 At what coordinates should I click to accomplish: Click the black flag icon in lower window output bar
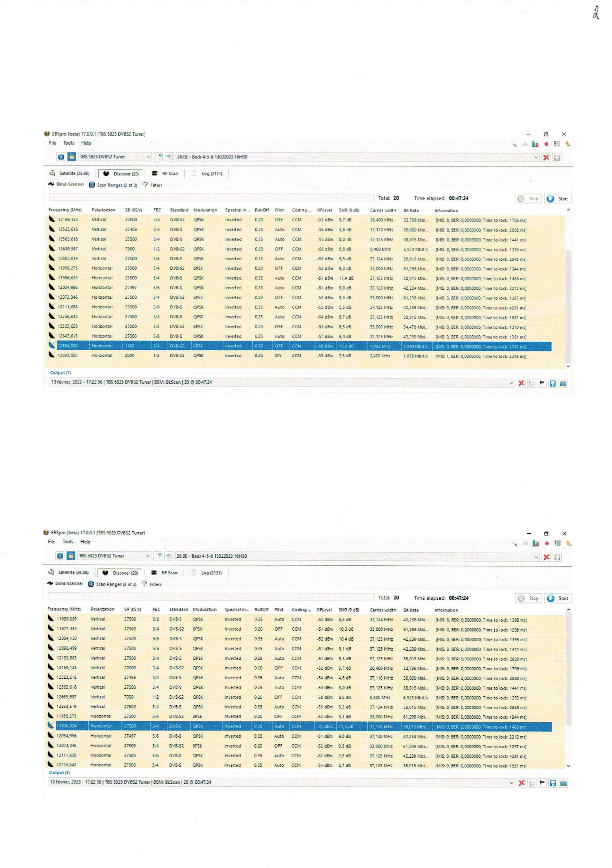pyautogui.click(x=542, y=783)
